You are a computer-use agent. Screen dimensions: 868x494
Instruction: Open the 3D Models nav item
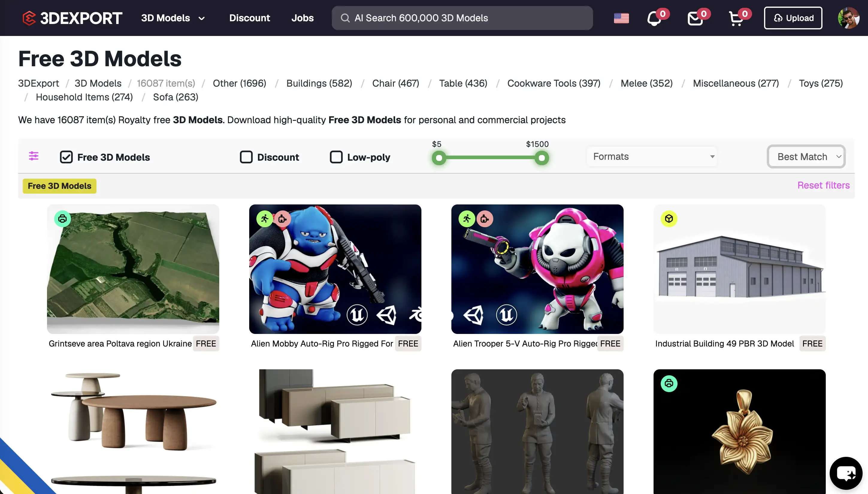[x=165, y=18]
